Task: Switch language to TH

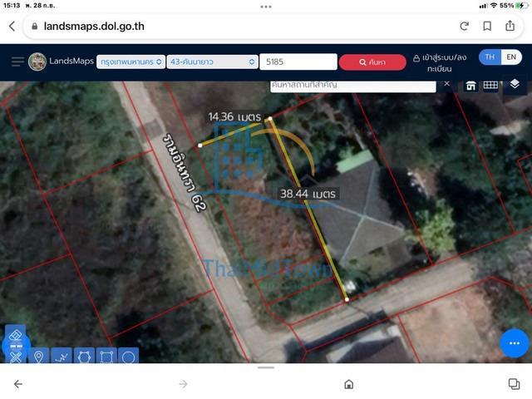Action: [490, 57]
